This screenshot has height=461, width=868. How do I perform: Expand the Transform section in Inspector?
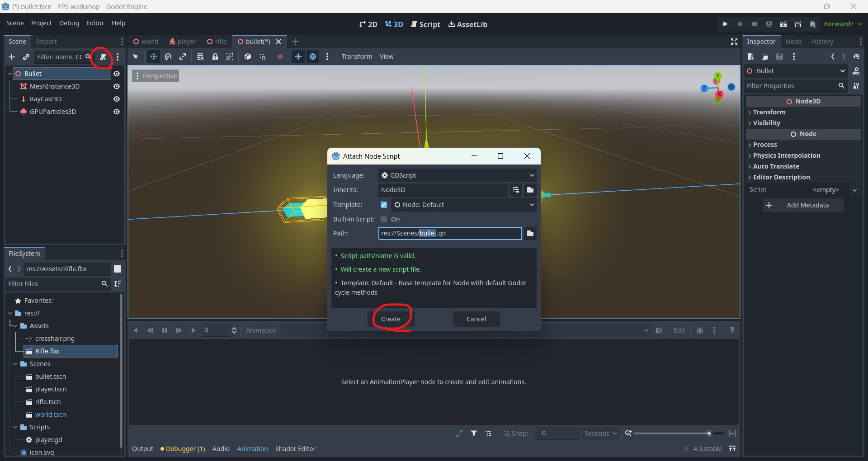coord(769,112)
